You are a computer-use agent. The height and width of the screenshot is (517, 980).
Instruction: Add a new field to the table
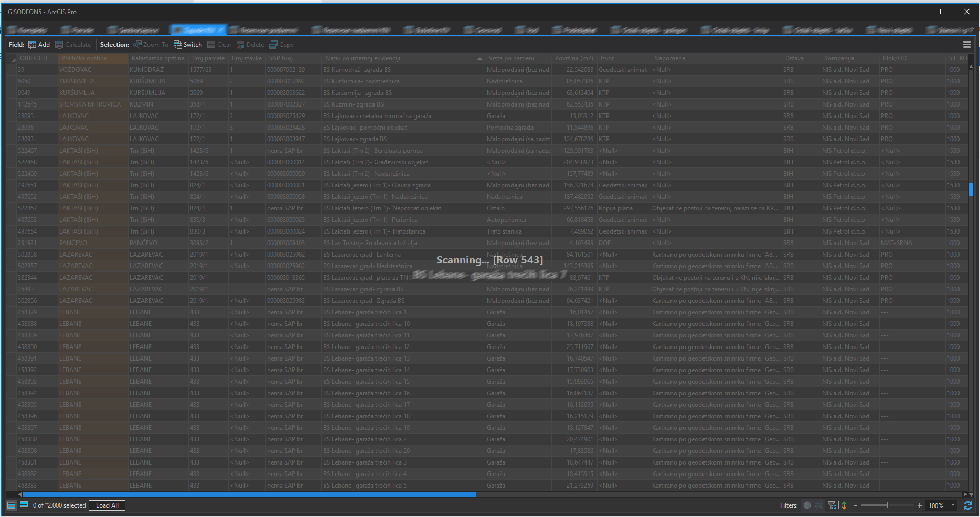coord(39,45)
